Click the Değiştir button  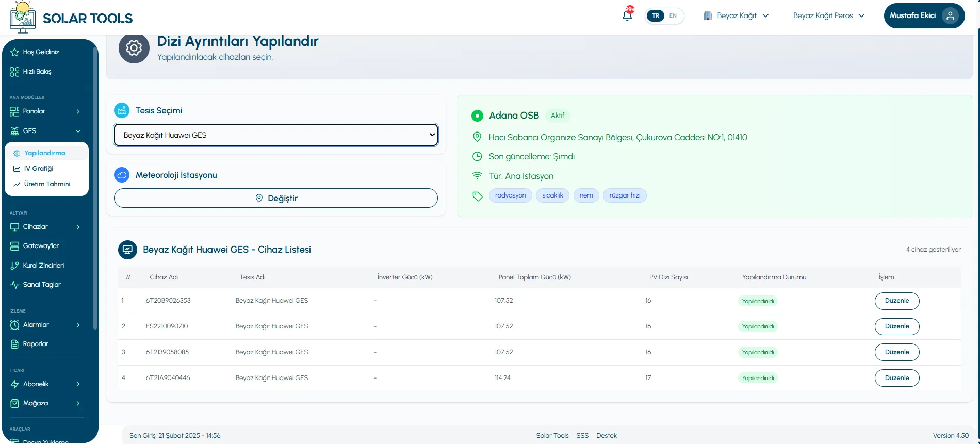[x=276, y=198]
